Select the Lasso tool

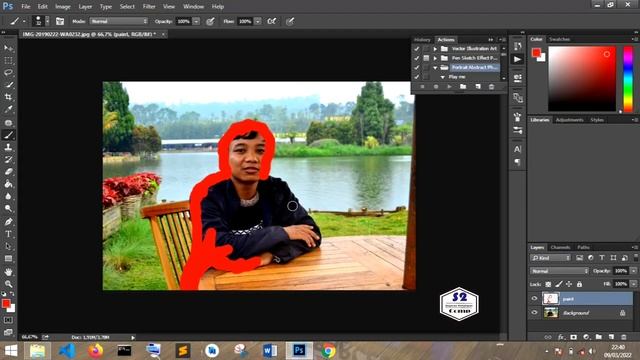(x=8, y=73)
